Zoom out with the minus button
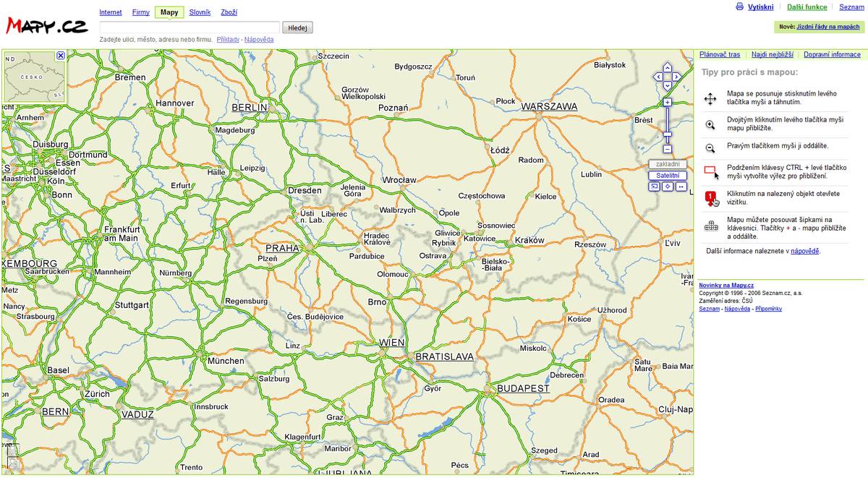The image size is (868, 478). (x=668, y=149)
